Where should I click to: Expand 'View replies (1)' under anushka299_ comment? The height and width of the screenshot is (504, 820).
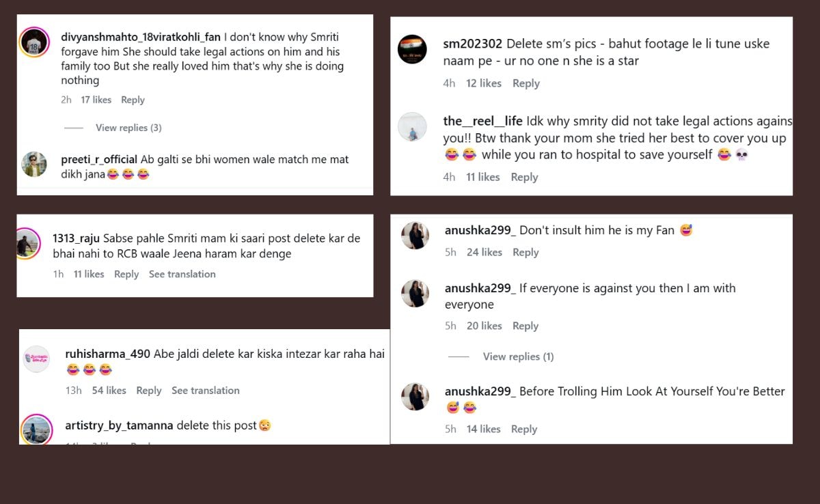pyautogui.click(x=518, y=356)
